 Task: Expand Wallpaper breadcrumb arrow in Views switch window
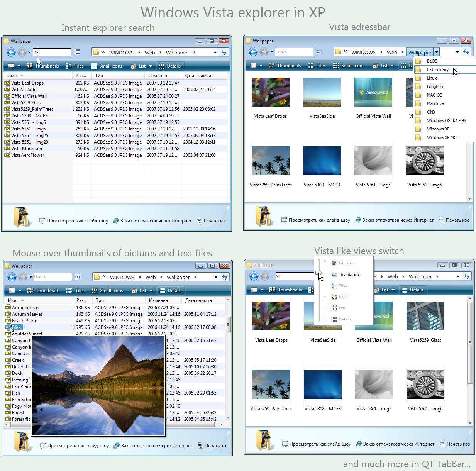tap(437, 276)
